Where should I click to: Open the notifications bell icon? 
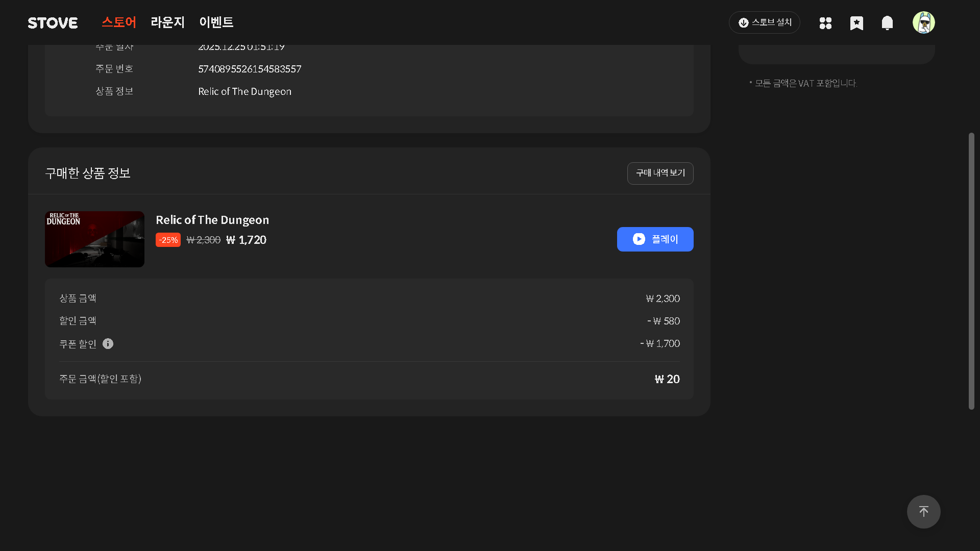[887, 23]
